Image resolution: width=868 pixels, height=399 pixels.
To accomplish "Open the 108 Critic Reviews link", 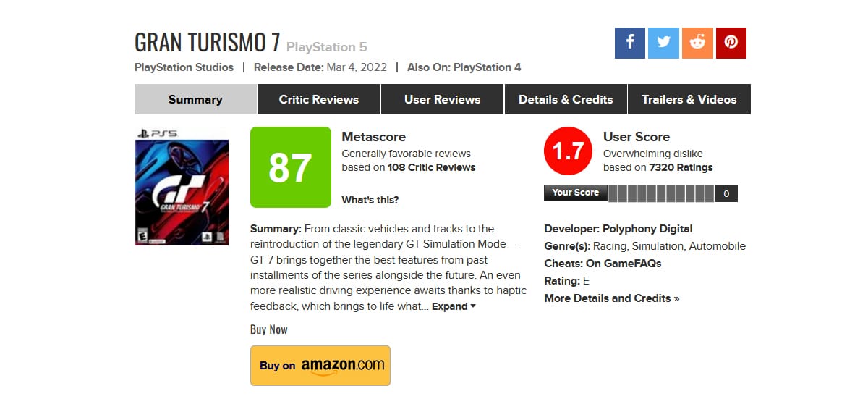I will 432,167.
